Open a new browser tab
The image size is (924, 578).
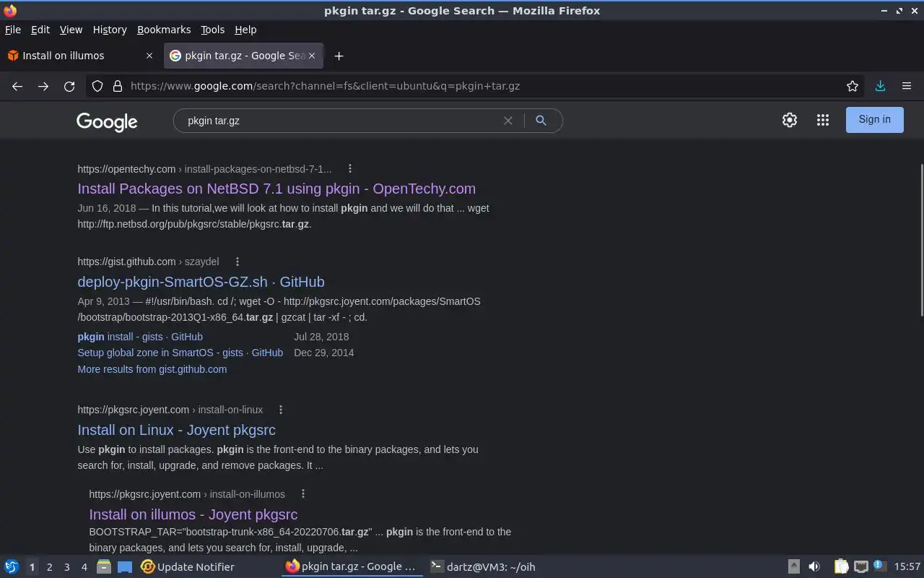coord(339,56)
